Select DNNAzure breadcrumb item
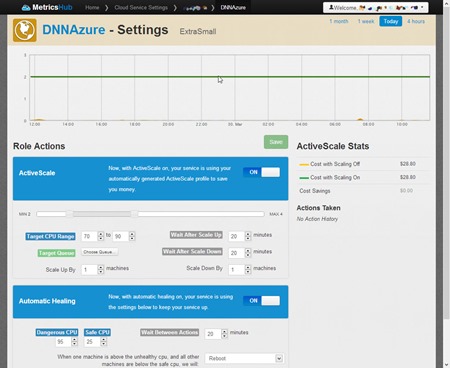Screen dimensions: 450x368 [x=233, y=7]
